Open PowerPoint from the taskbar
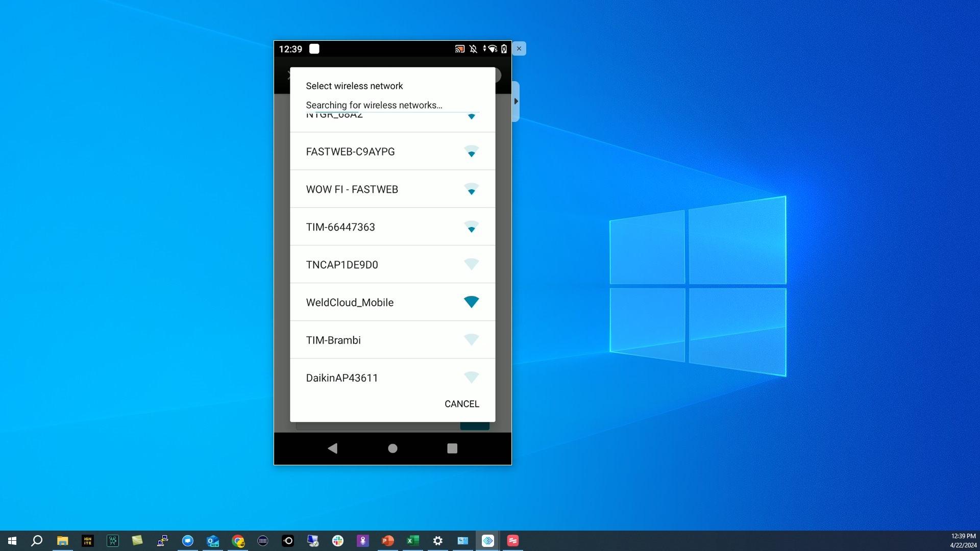980x551 pixels. click(387, 541)
